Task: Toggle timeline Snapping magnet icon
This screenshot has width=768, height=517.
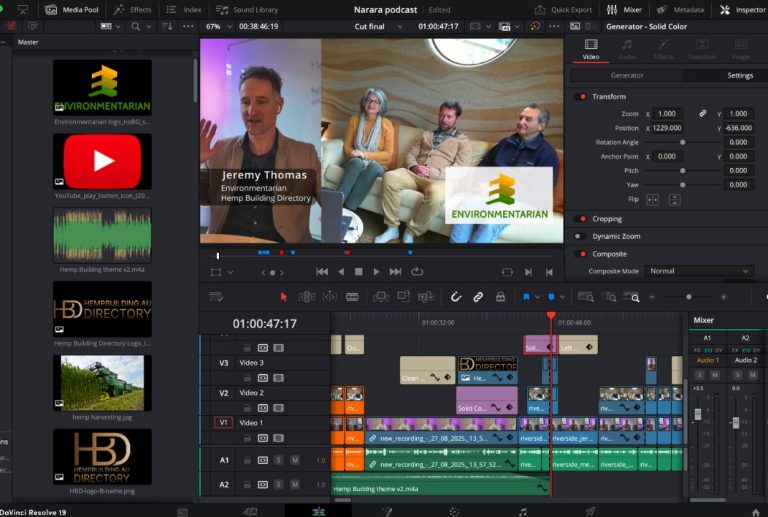Action: click(455, 297)
